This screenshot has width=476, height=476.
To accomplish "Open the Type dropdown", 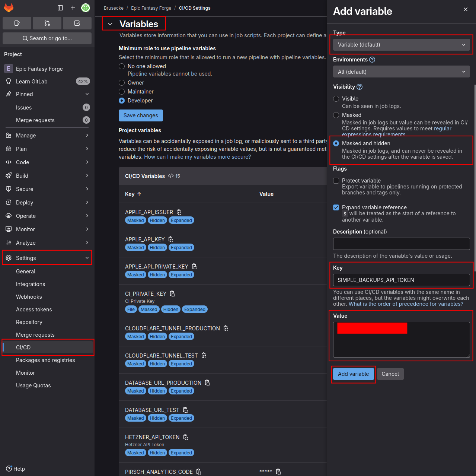I will pos(401,45).
